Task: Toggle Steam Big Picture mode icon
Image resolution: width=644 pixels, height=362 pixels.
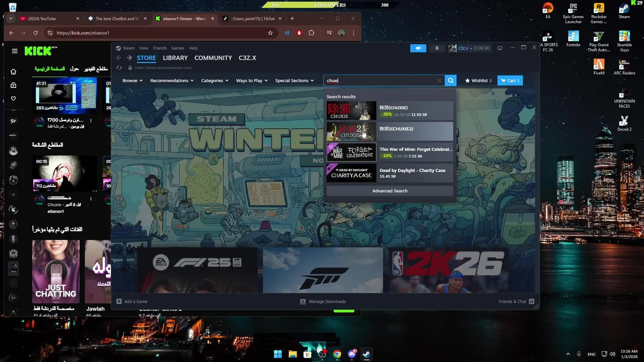Action: tap(500, 48)
